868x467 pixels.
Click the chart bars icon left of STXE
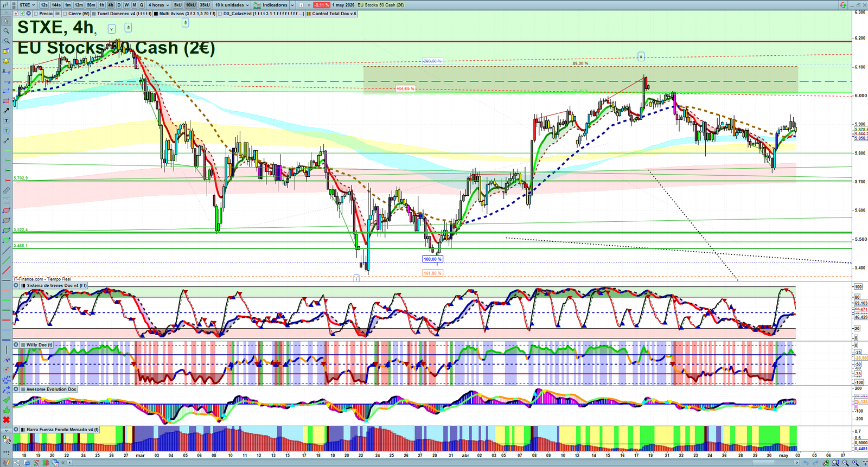click(x=5, y=5)
